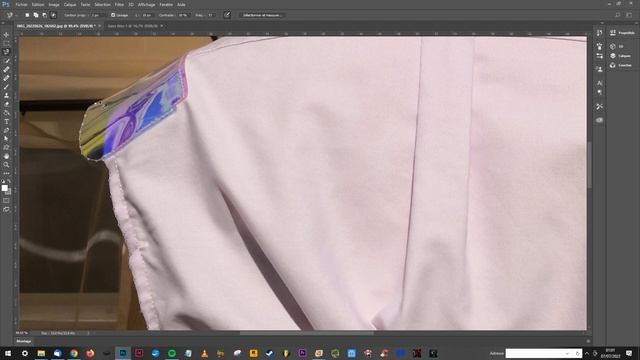Close the active jpg document tab
The height and width of the screenshot is (360, 640).
[x=100, y=26]
